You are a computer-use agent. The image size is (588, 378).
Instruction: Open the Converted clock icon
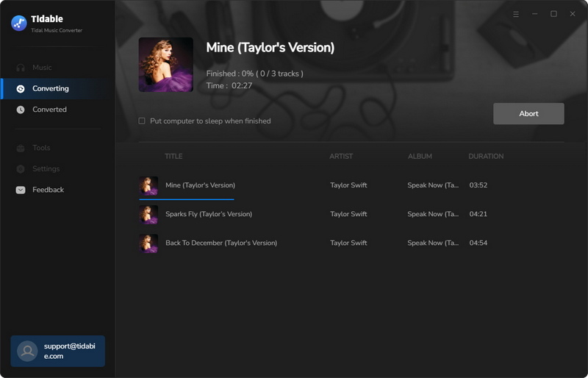pos(21,110)
